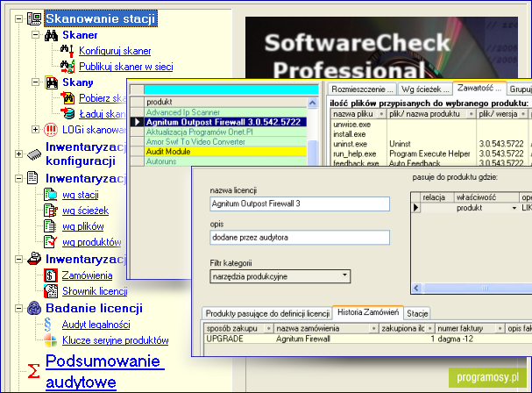Collapse the Inwentaryzacja node above Zamówienia

(19, 260)
